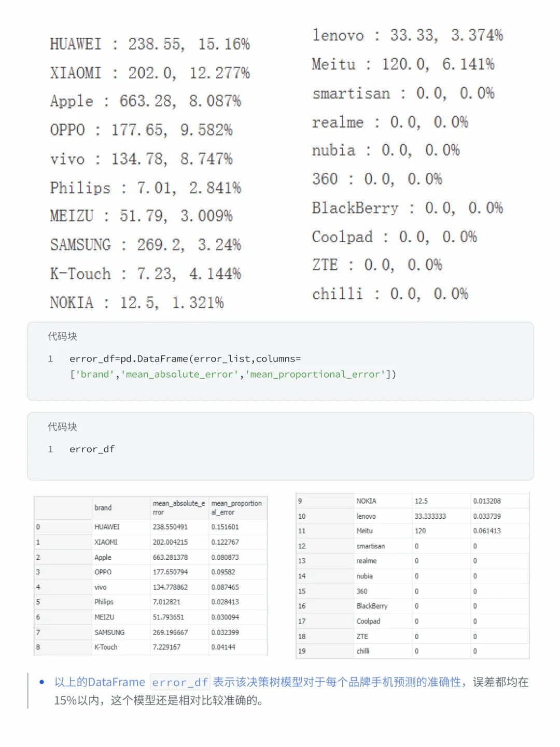The width and height of the screenshot is (560, 747).
Task: Click the inline error_df code tag
Action: 179,682
